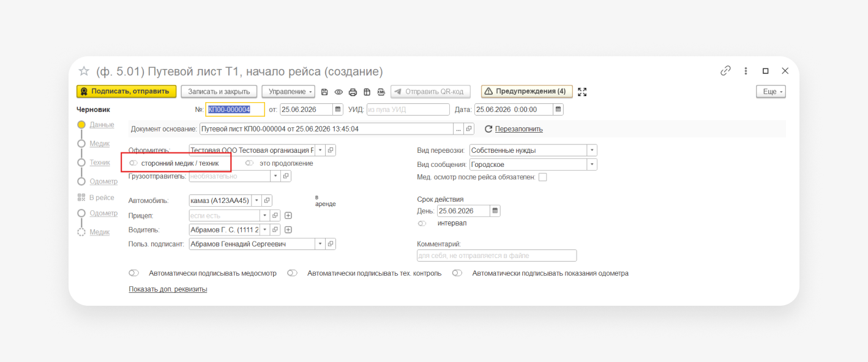The height and width of the screenshot is (362, 868).
Task: Open calendar picker for the 'от' date
Action: point(338,109)
